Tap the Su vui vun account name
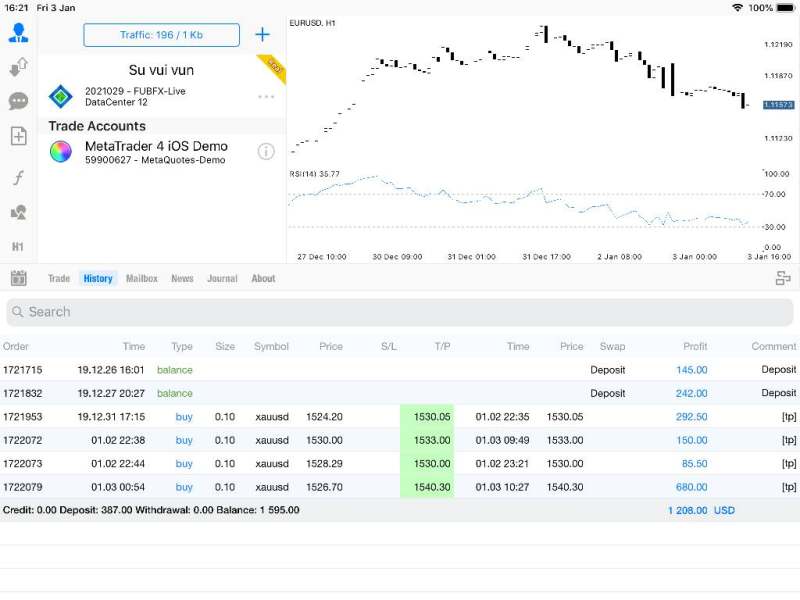 pos(161,70)
